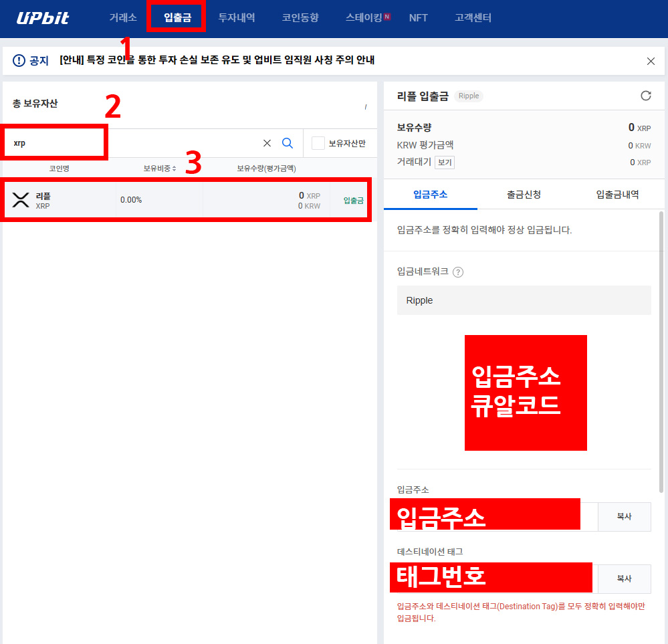Click the 코인명 column header
The image size is (668, 644).
tap(60, 169)
